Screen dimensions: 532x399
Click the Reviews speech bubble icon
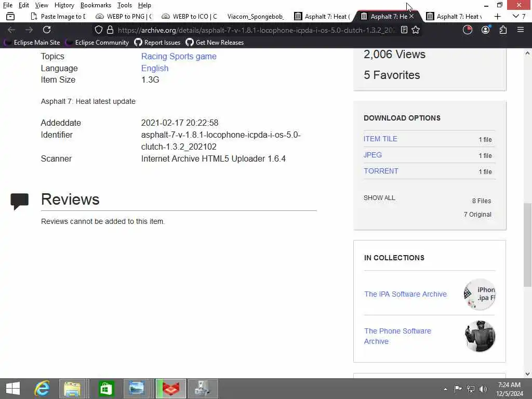tap(19, 202)
